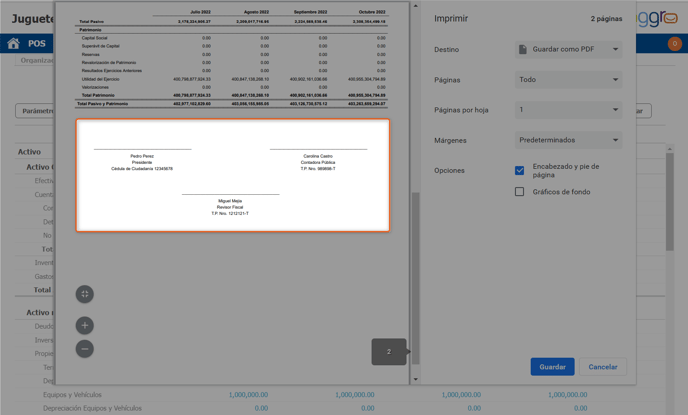Viewport: 688px width, 415px height.
Task: Click the '2 páginas' text in print dialog
Action: (606, 18)
